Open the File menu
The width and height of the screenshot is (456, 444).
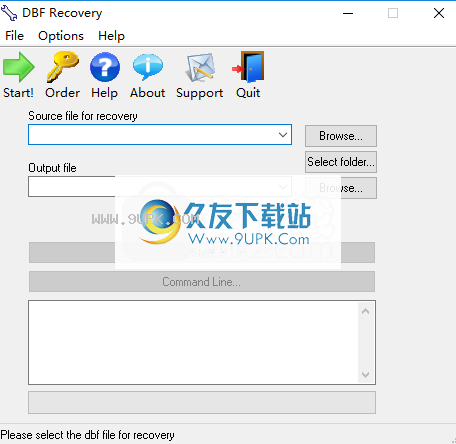click(14, 36)
